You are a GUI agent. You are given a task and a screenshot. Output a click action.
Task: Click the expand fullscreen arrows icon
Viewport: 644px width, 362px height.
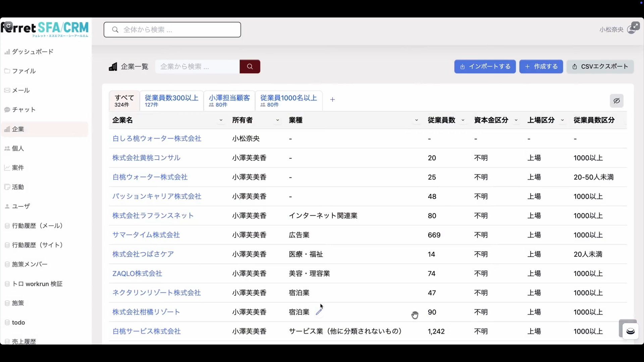tap(635, 26)
